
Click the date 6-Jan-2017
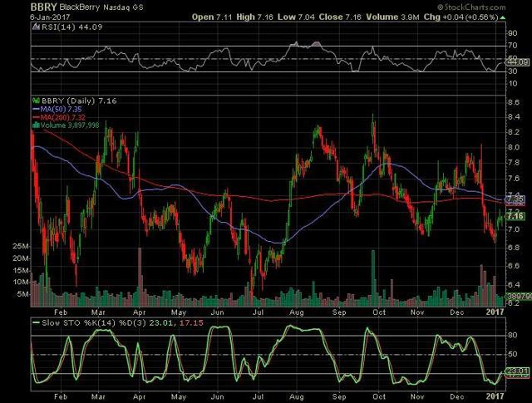50,17
